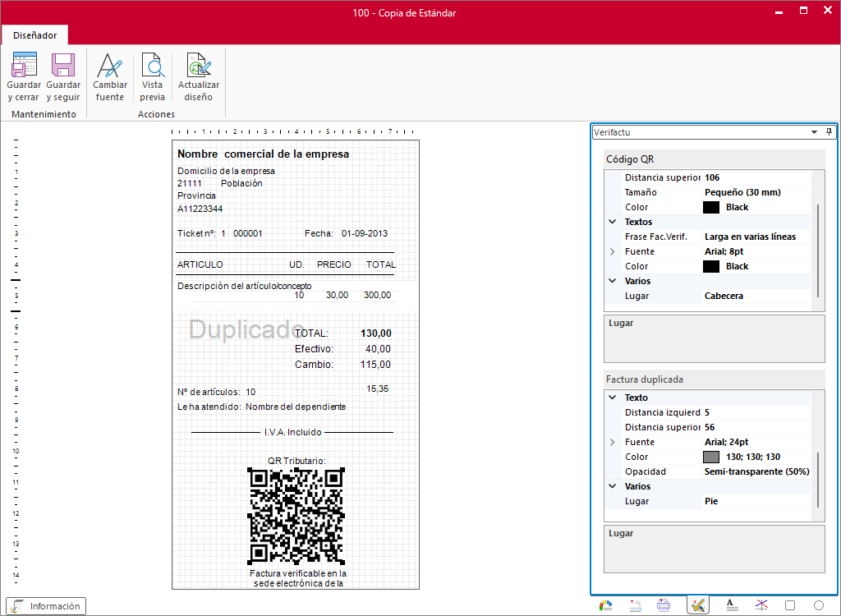Select the 'Duplicado' text element on ticket
Screen dimensions: 841x616
click(x=246, y=329)
